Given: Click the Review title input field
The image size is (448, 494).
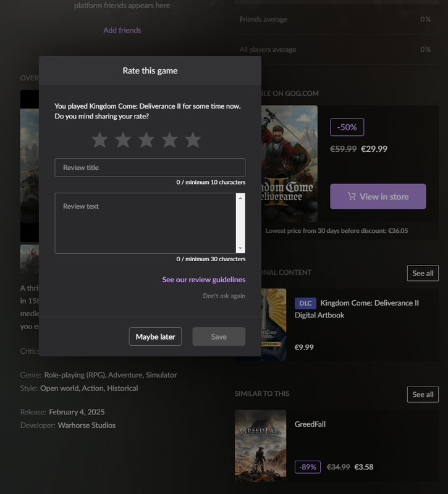Looking at the screenshot, I should tap(150, 167).
